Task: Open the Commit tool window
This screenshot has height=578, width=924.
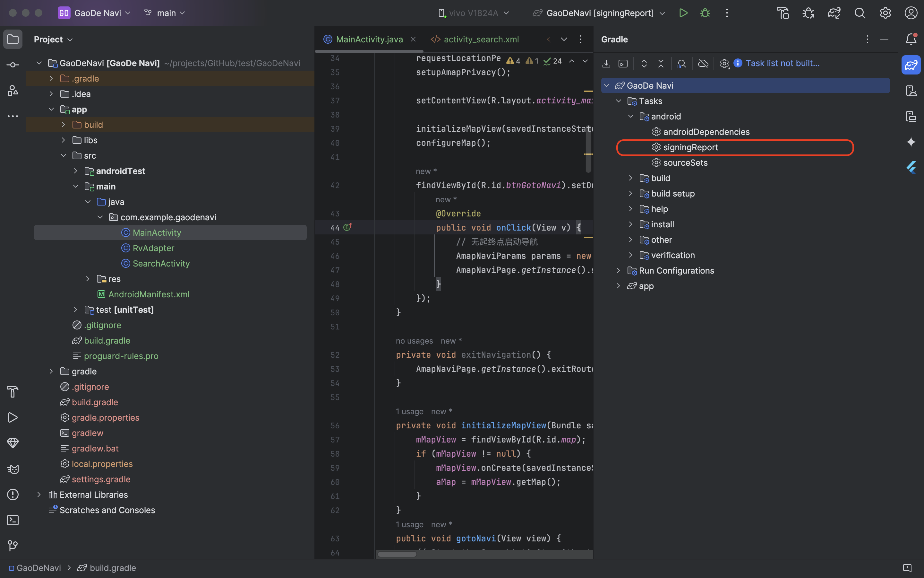Action: click(x=13, y=65)
